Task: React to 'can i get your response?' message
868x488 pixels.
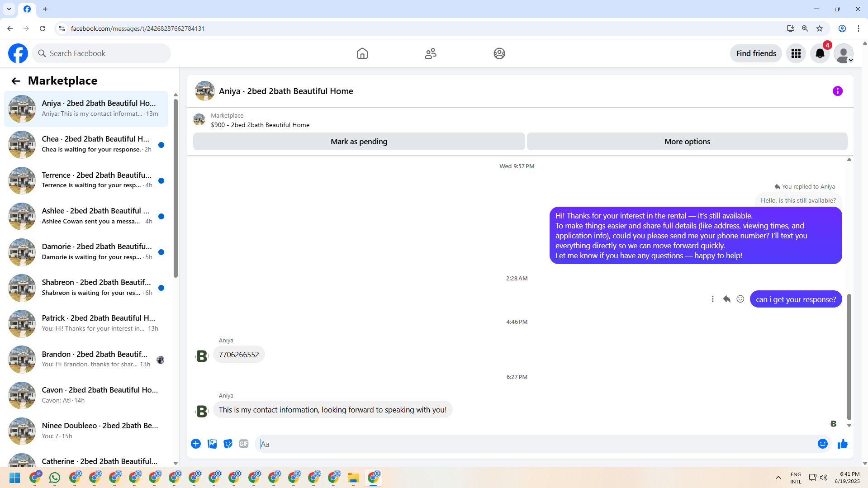Action: click(740, 299)
